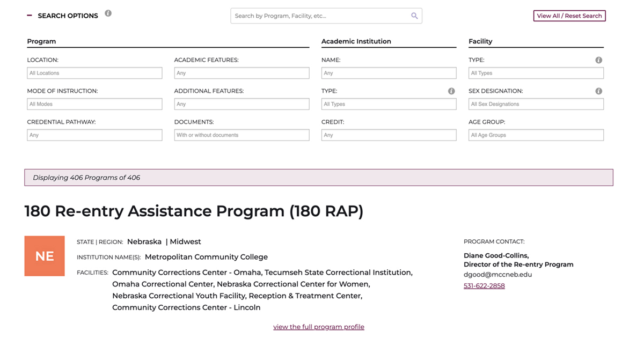Click view the full program profile link

pos(319,327)
